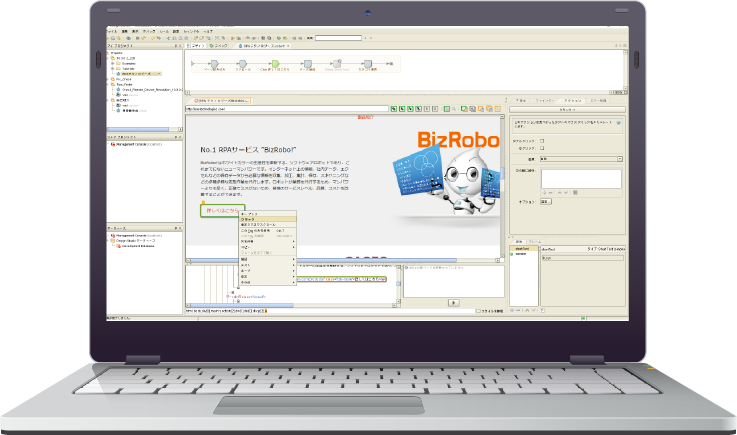737x435 pixels.
Task: Close the open robot file tab
Action: pos(288,46)
